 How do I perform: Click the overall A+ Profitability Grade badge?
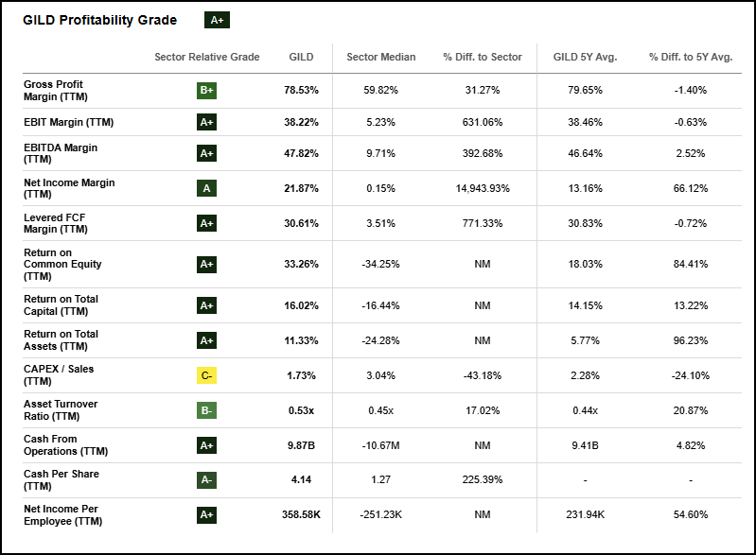[x=217, y=20]
